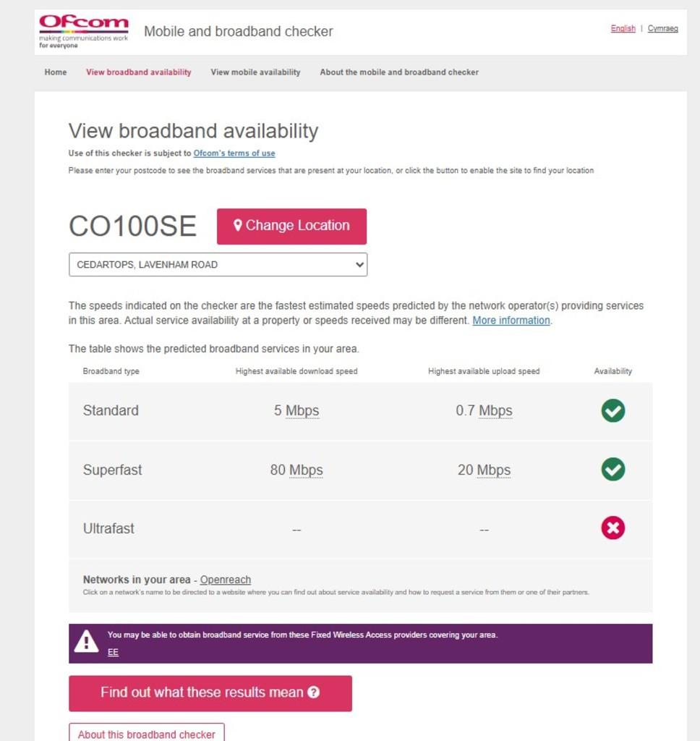Click the Ofcom logo

tap(84, 31)
